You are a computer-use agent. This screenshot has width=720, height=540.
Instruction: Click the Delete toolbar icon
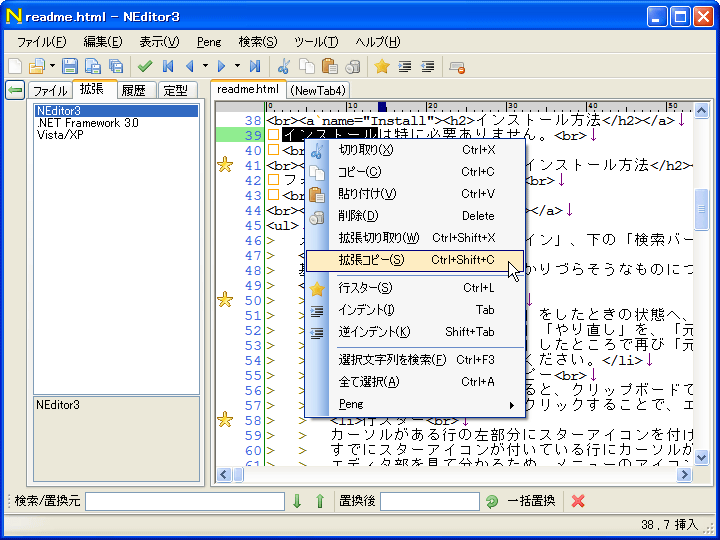[353, 67]
